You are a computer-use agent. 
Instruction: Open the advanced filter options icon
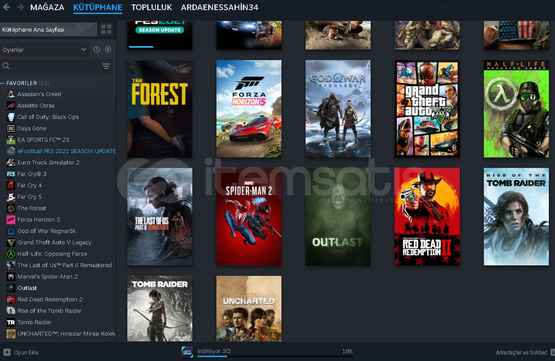click(106, 66)
